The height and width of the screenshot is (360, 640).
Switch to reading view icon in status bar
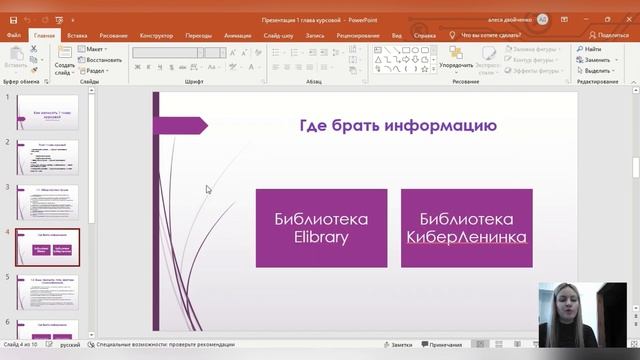[x=517, y=345]
